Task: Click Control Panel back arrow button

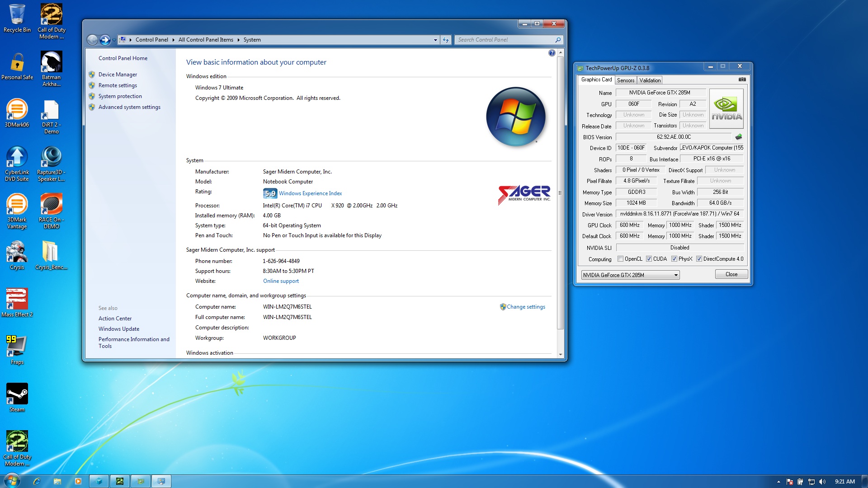Action: coord(92,40)
